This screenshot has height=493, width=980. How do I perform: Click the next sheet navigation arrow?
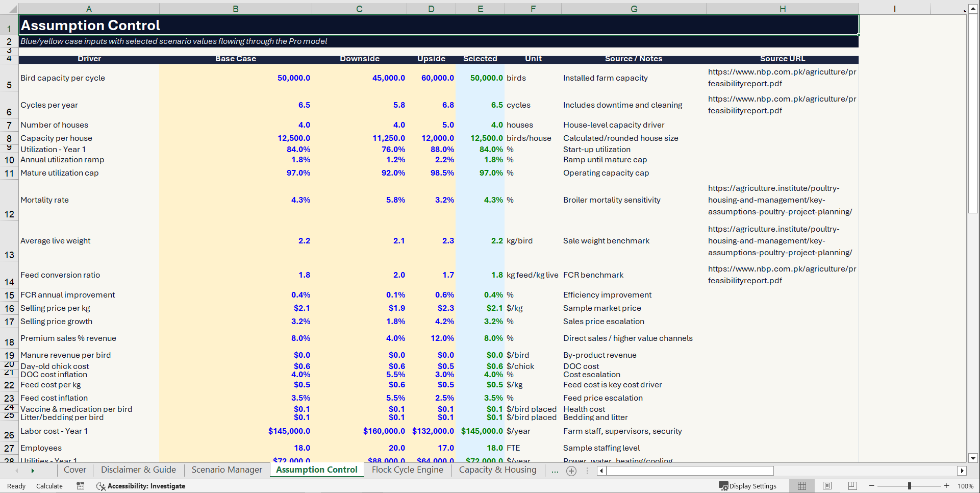(x=33, y=471)
